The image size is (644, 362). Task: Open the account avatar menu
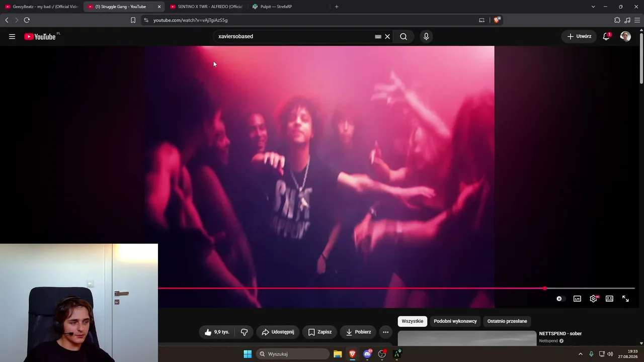[625, 37]
